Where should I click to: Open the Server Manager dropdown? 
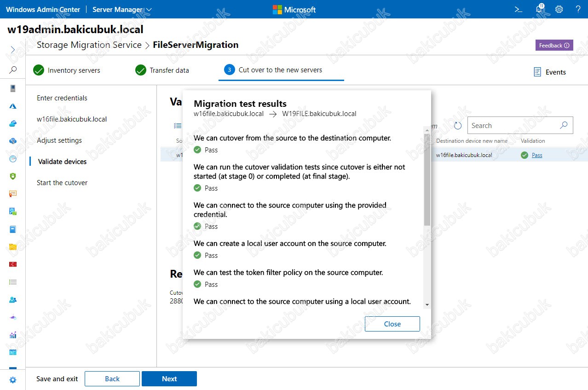[122, 9]
